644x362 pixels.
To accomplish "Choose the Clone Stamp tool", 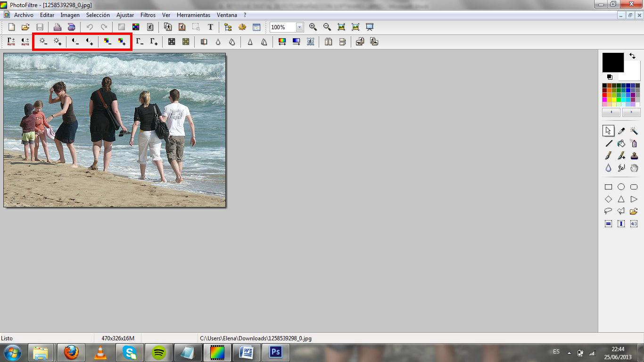I will tap(634, 156).
